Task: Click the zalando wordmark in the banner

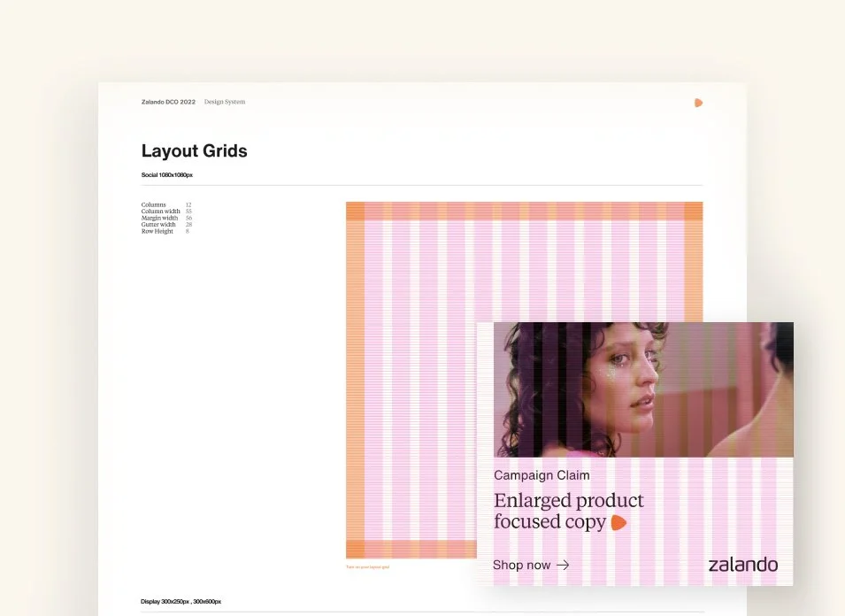Action: (742, 565)
